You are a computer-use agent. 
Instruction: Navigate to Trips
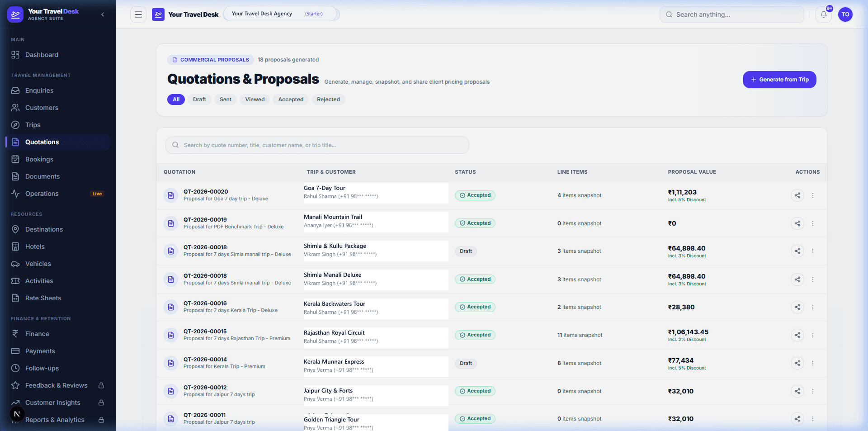tap(58, 125)
